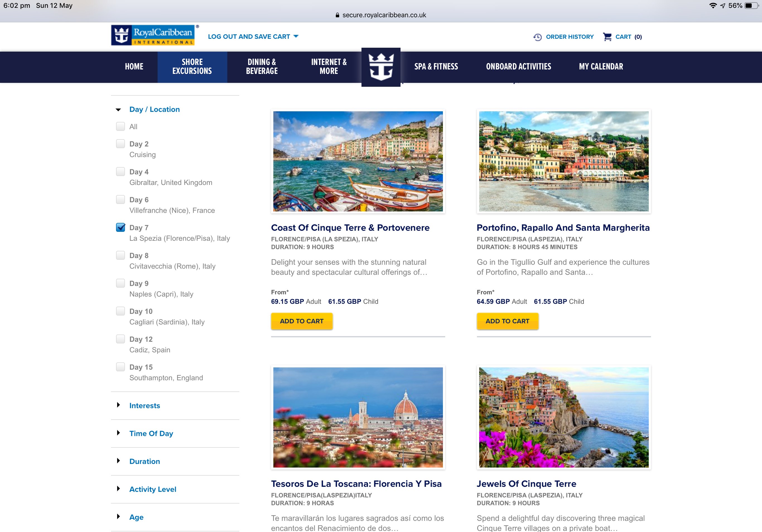Expand the Age filter section
This screenshot has width=762, height=532.
tap(136, 517)
